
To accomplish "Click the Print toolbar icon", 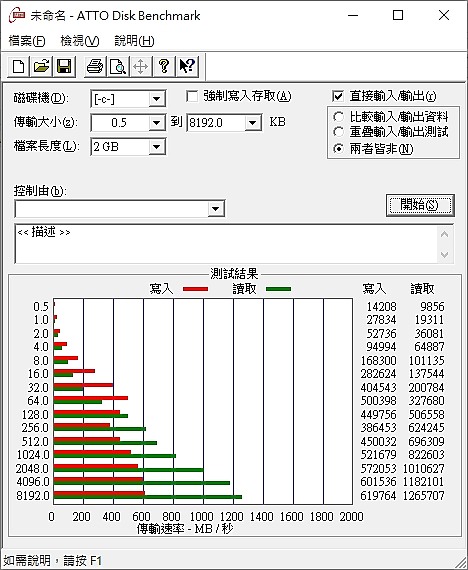I will click(95, 67).
